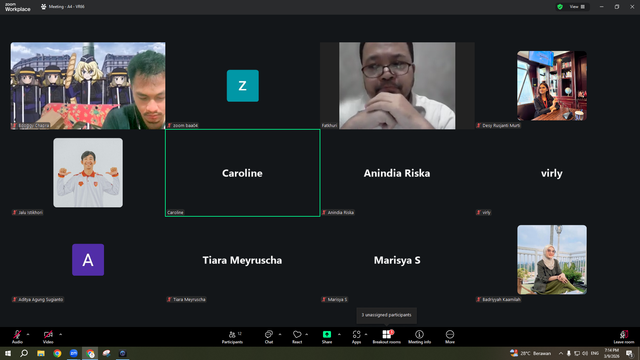This screenshot has height=360, width=640.
Task: Open the React emoji picker
Action: [297, 337]
